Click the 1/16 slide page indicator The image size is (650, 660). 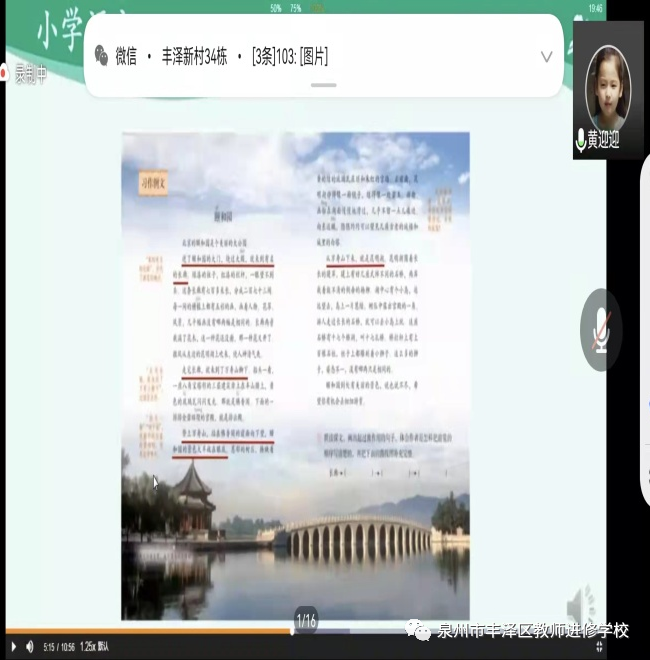click(x=306, y=620)
